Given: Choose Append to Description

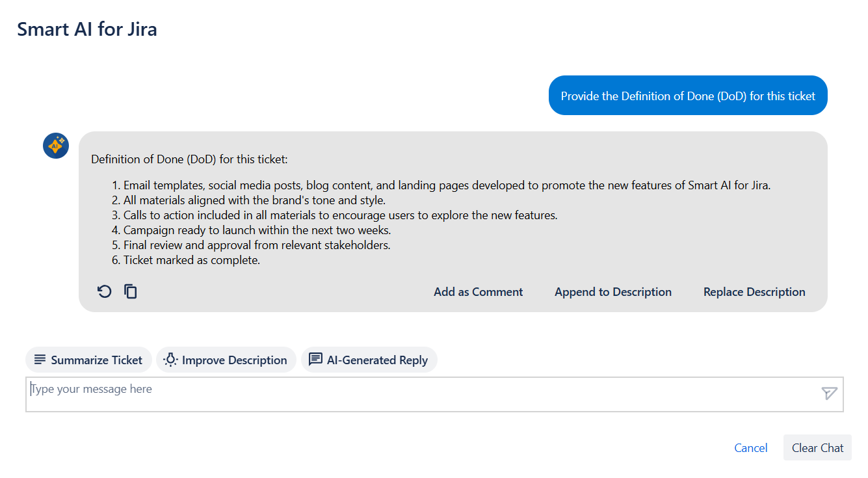Looking at the screenshot, I should pos(612,292).
